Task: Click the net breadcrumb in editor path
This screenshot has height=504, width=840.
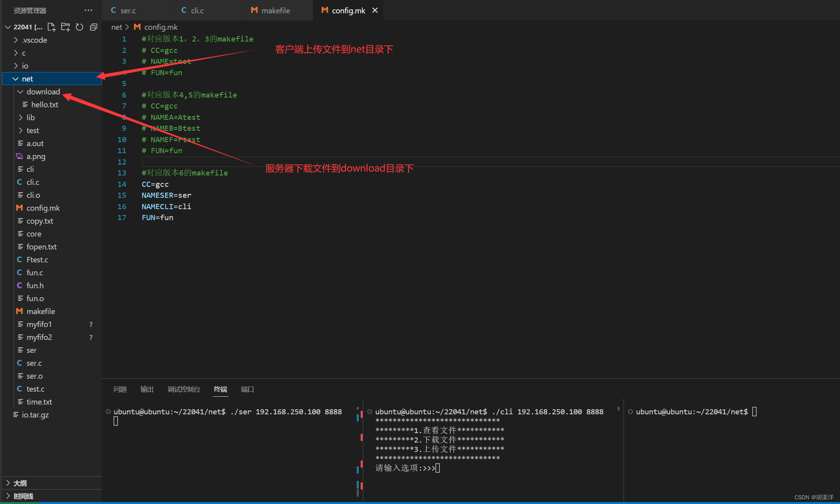Action: coord(116,27)
